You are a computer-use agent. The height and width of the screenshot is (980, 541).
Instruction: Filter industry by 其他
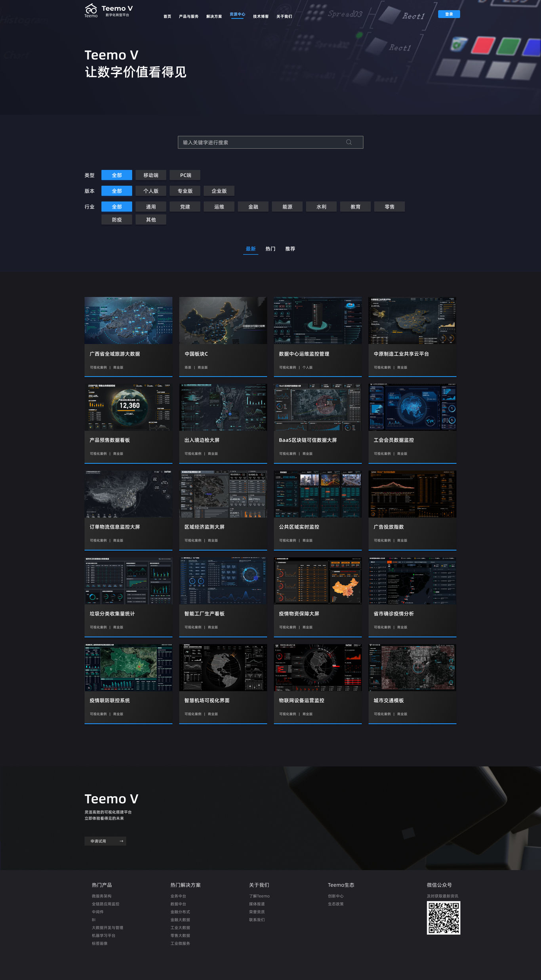click(x=151, y=220)
